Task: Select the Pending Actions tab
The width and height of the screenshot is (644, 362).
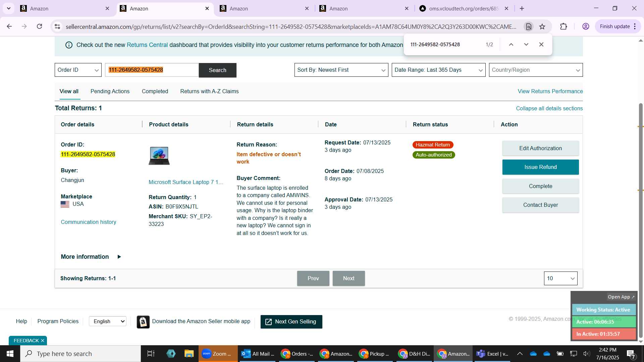Action: 110,91
